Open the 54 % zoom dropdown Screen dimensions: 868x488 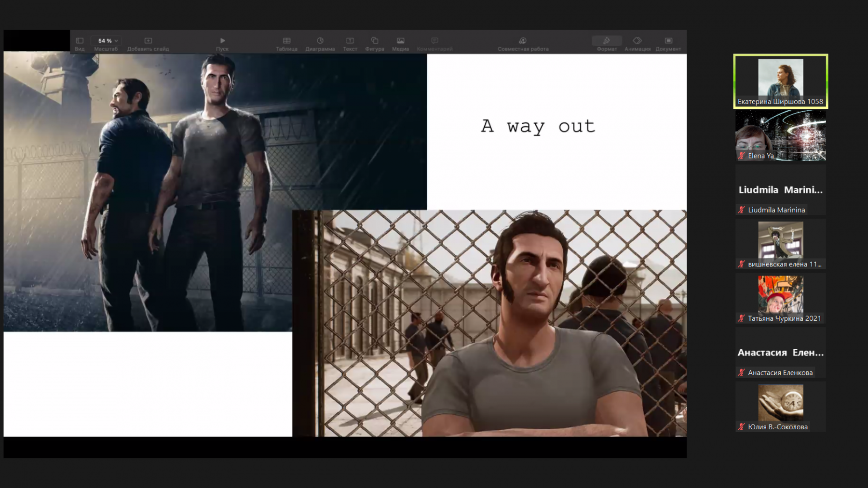click(107, 41)
